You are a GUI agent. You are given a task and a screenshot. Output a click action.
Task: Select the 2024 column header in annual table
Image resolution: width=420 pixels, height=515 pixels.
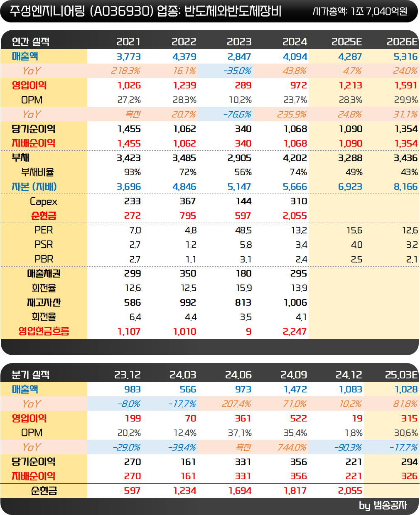(295, 42)
